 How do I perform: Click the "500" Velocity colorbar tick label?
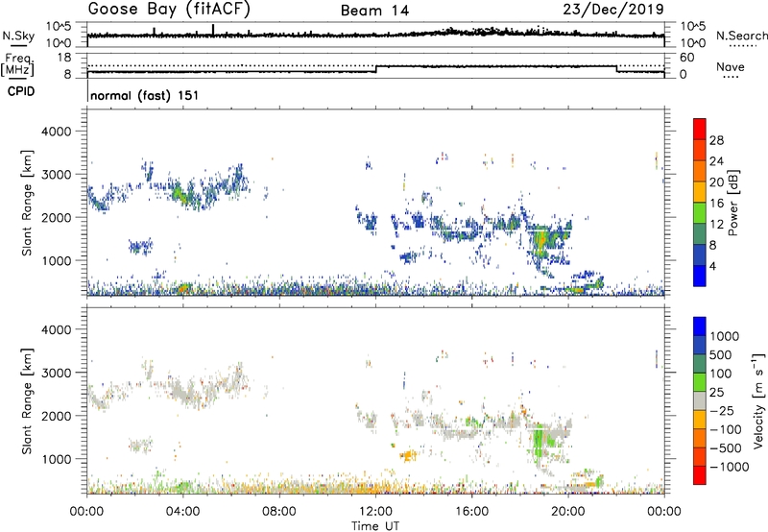(x=721, y=354)
